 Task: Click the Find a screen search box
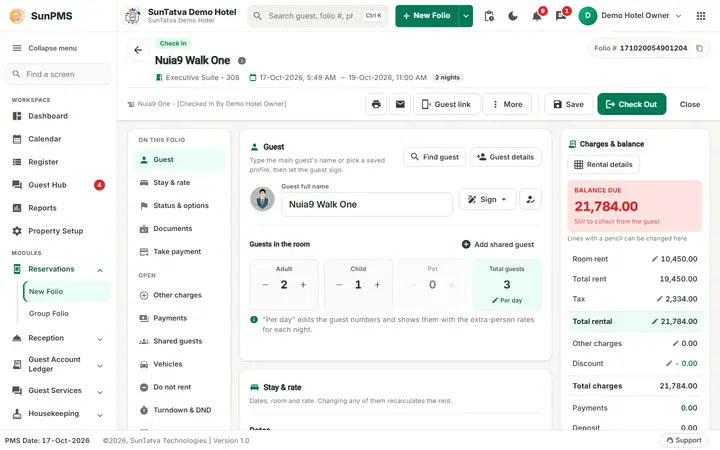(x=58, y=74)
